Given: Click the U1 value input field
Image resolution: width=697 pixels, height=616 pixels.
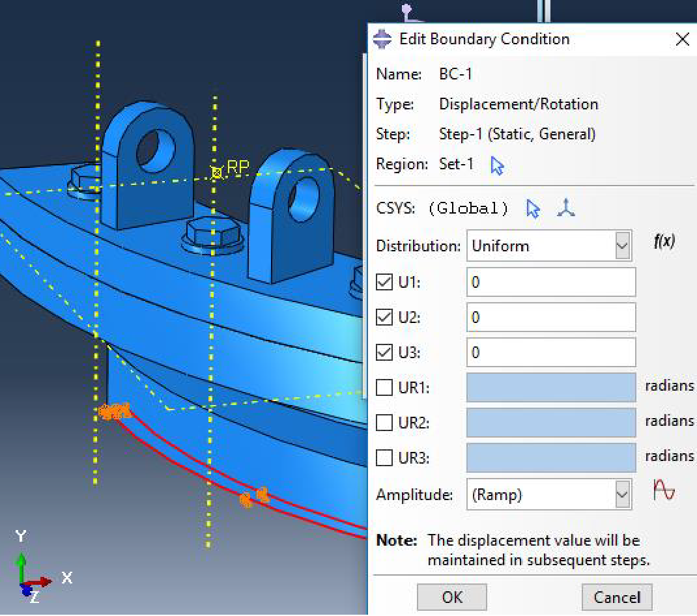Looking at the screenshot, I should [551, 282].
